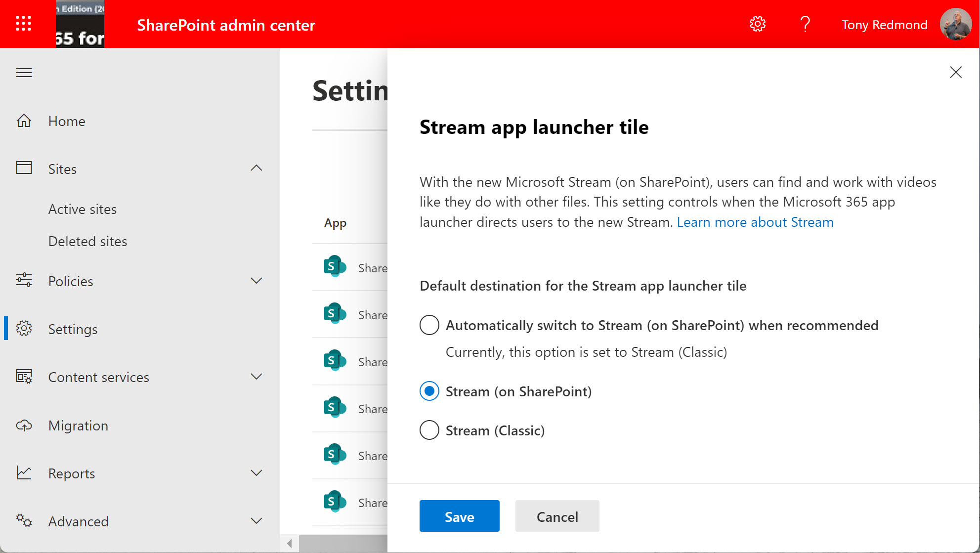Image resolution: width=980 pixels, height=553 pixels.
Task: Toggle the hamburger navigation menu
Action: click(x=24, y=73)
